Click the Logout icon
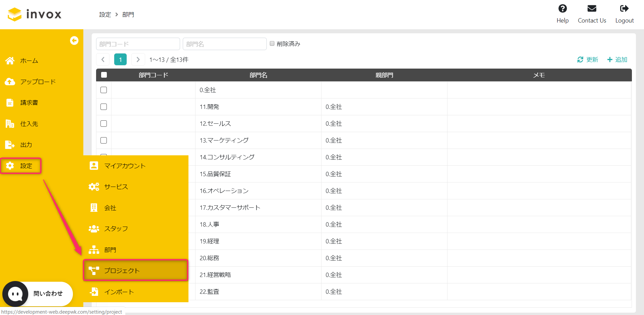The width and height of the screenshot is (644, 315). click(624, 8)
